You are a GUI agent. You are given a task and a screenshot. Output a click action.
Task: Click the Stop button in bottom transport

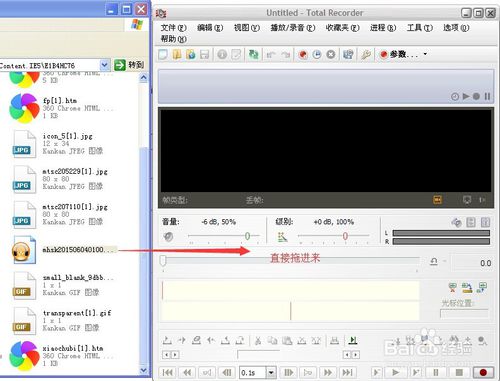[x=459, y=372]
